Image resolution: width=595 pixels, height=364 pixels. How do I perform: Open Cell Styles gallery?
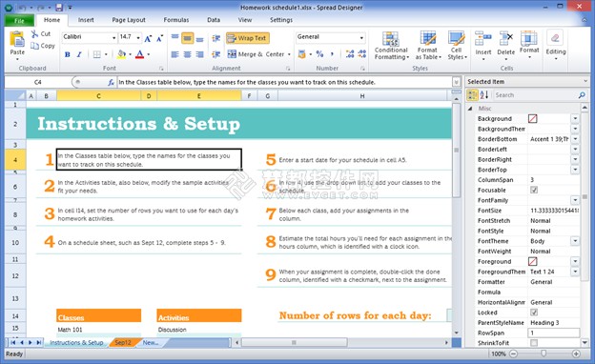click(457, 46)
